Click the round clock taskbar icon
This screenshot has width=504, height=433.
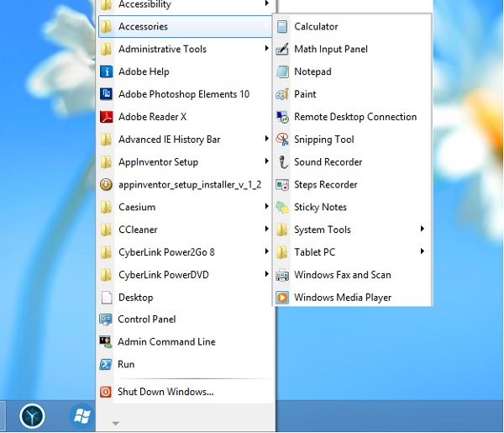[x=32, y=416]
